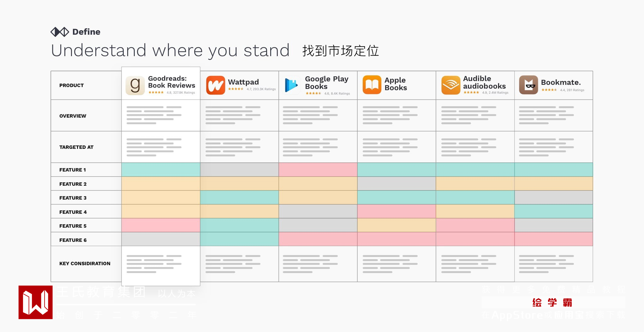
Task: Select the Chinese subtitle "找到市场定位"
Action: pos(341,51)
